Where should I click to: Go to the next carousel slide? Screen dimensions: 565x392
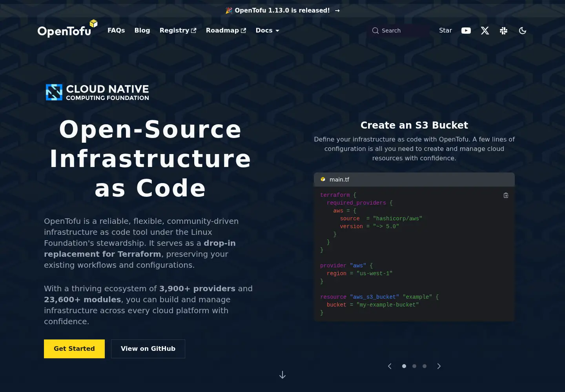439,366
